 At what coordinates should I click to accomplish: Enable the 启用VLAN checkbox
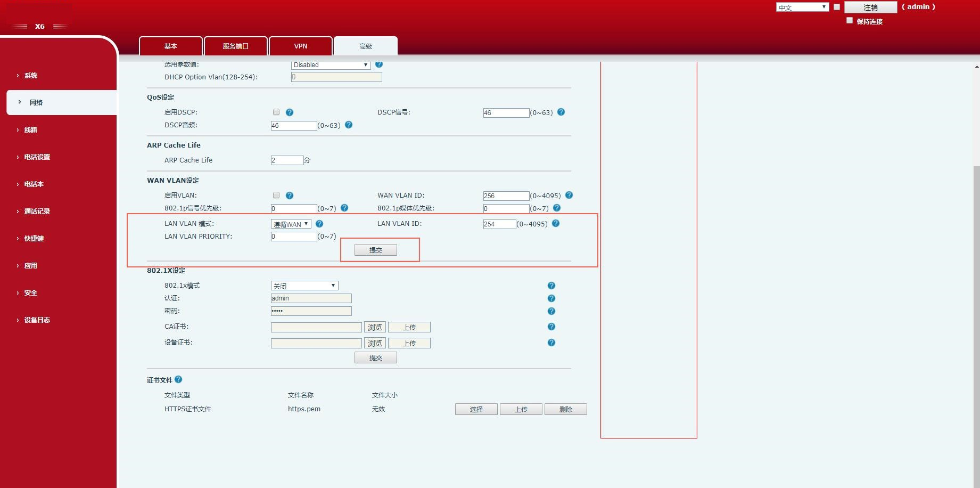[276, 195]
